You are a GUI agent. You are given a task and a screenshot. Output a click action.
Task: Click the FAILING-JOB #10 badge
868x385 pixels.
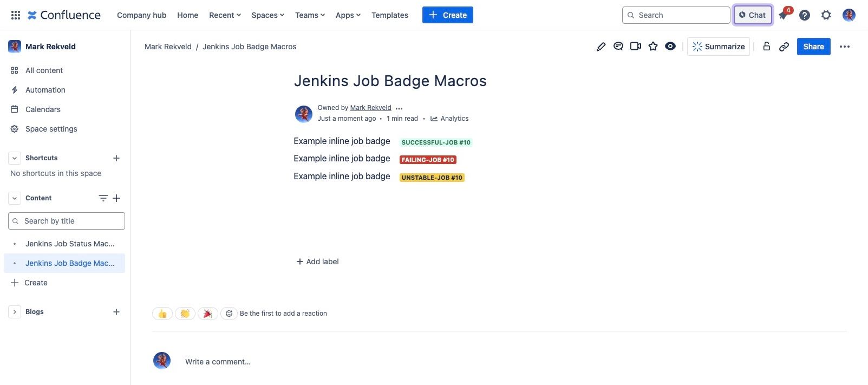(428, 160)
